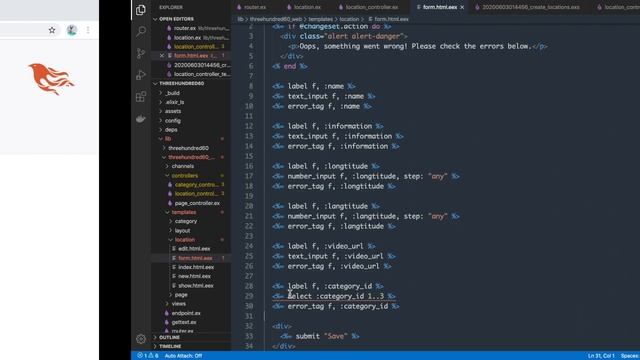Toggle Auto Attach: Off in status bar
Viewport: 640px width, 360px height.
(x=183, y=356)
